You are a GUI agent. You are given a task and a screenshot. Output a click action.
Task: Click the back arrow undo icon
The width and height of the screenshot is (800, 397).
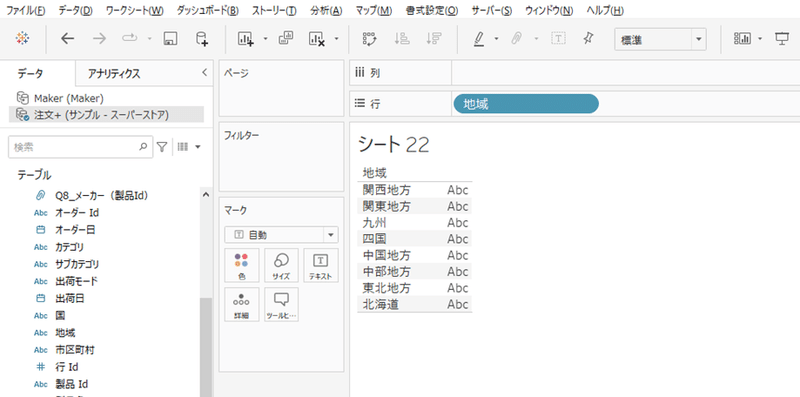point(67,38)
